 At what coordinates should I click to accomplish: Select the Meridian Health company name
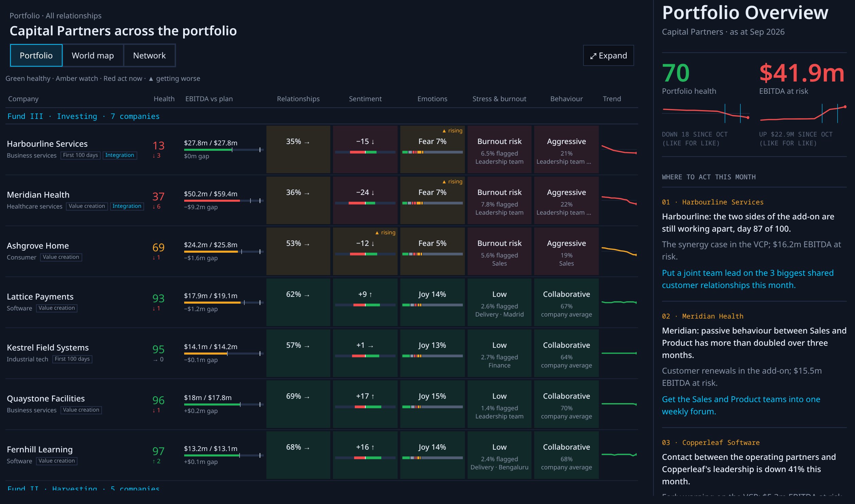pos(38,195)
